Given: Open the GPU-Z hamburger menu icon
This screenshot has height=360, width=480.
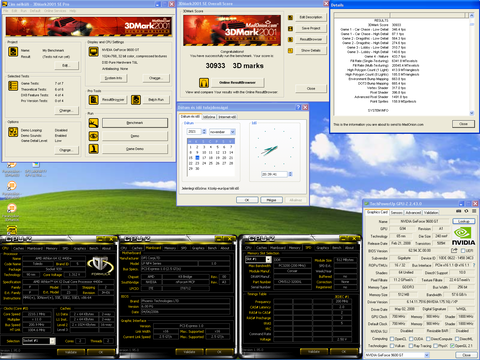Looking at the screenshot, I should coord(474,211).
